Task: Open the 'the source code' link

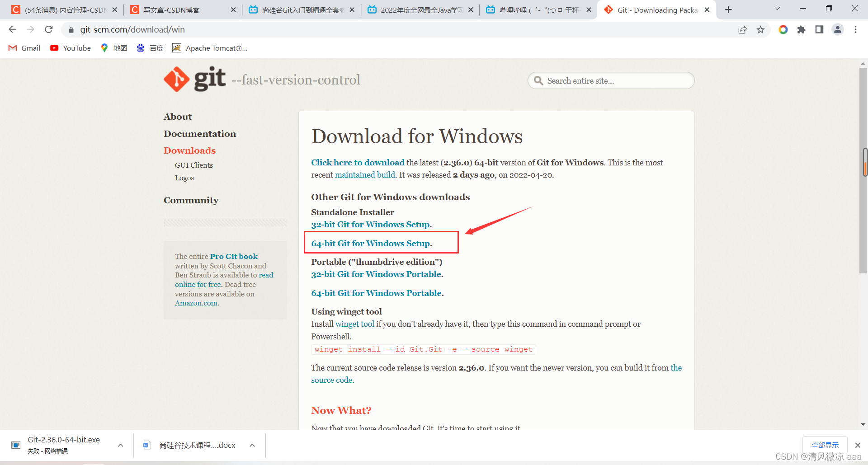Action: point(496,374)
